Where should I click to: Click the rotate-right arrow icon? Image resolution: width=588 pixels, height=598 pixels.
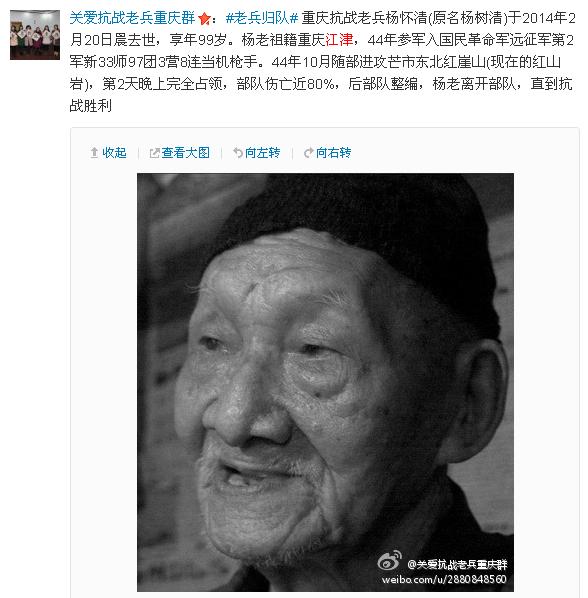coord(309,153)
